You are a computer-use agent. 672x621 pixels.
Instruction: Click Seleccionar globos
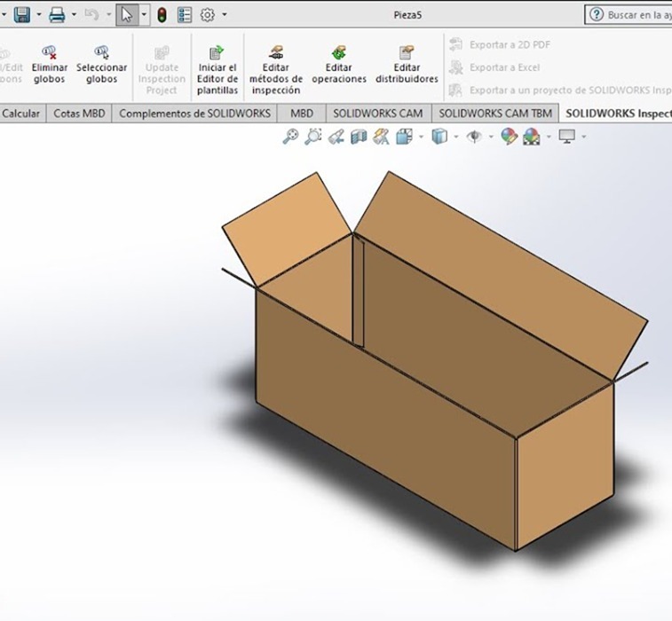[x=101, y=66]
